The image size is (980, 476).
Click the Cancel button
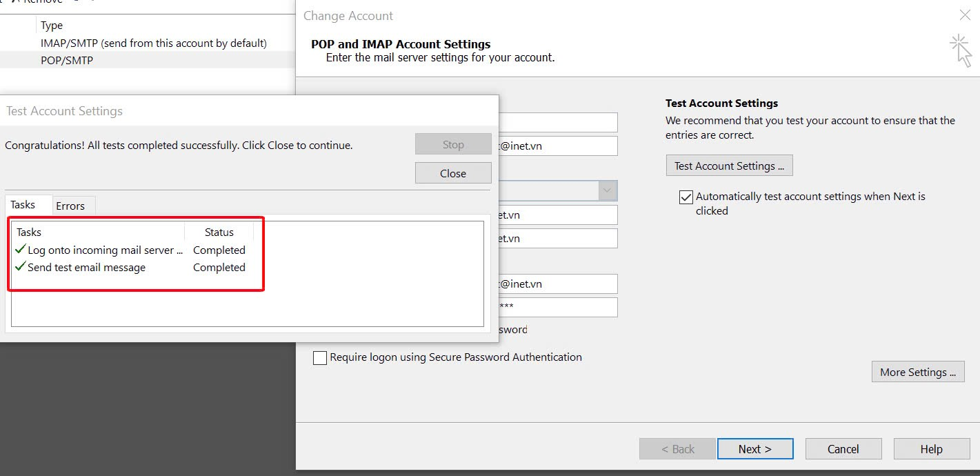[843, 449]
